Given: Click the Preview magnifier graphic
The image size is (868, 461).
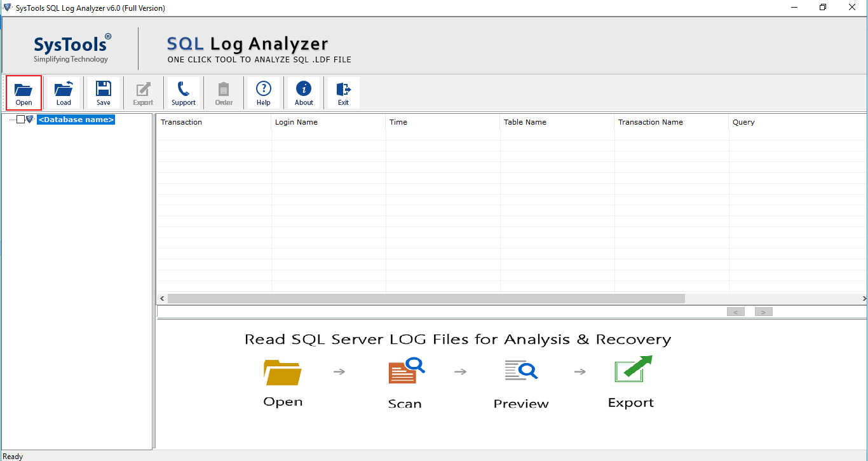Looking at the screenshot, I should pyautogui.click(x=521, y=371).
